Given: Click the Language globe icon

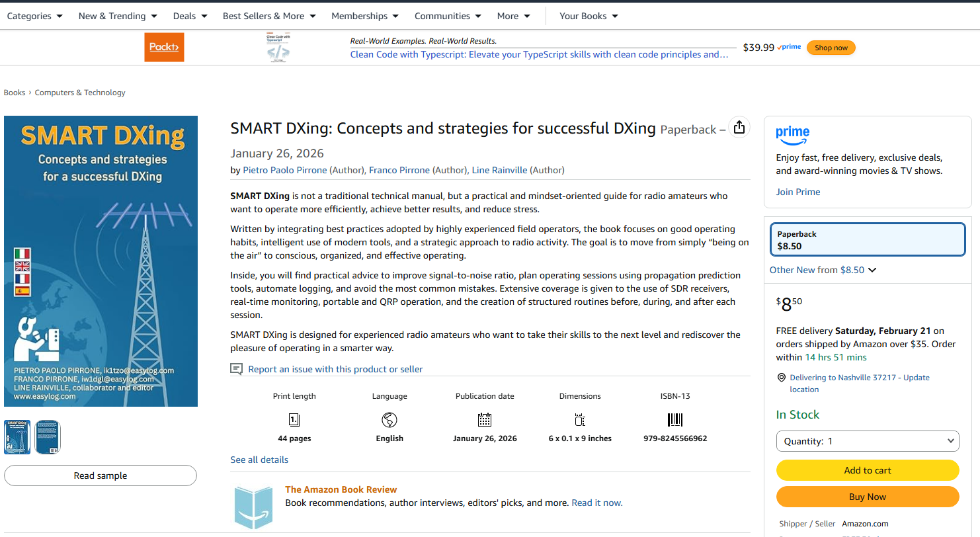Looking at the screenshot, I should point(389,419).
